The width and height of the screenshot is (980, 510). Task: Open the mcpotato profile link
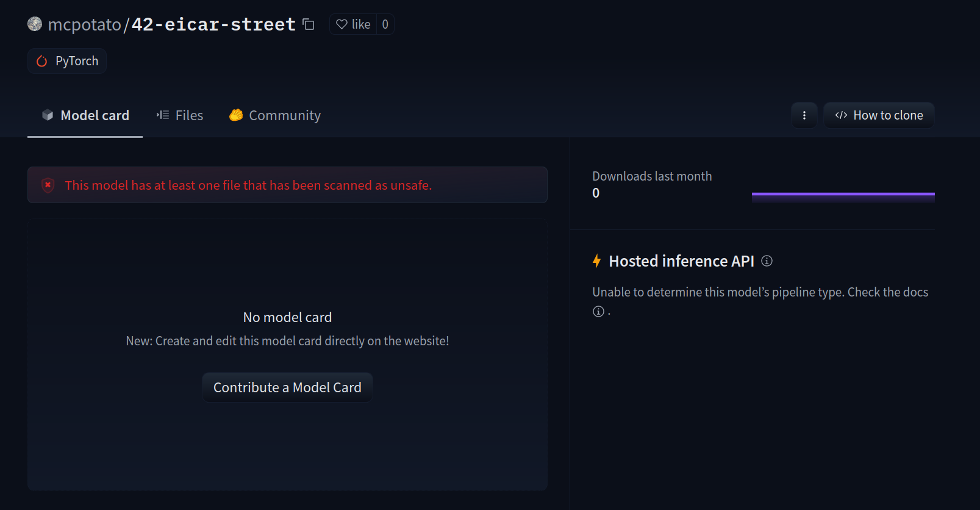84,24
